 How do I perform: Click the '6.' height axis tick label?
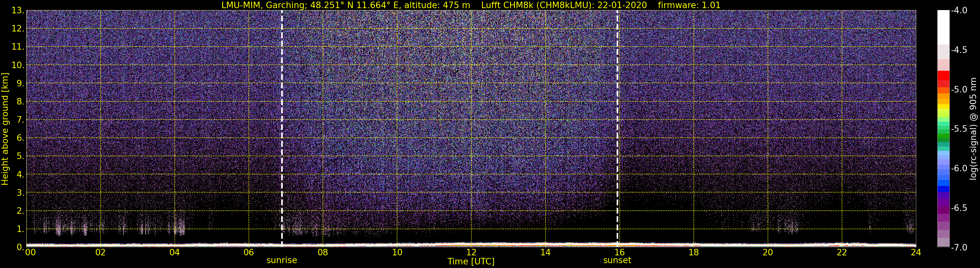tap(20, 138)
